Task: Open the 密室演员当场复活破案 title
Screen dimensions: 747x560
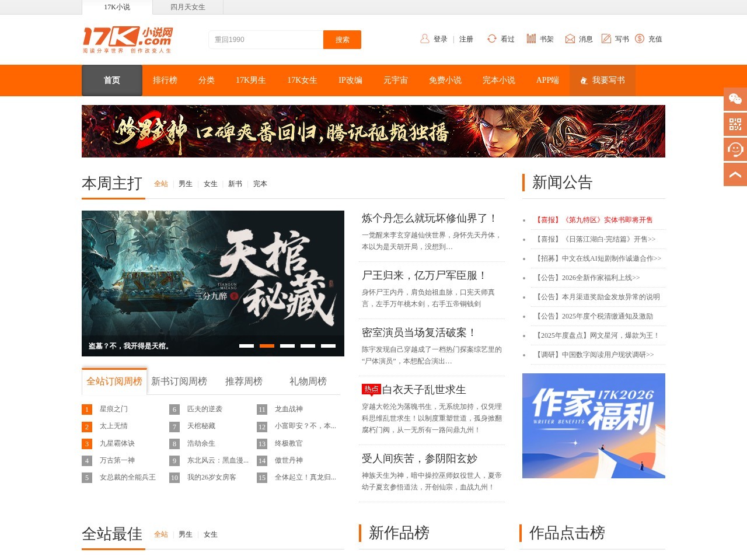Action: pyautogui.click(x=419, y=332)
